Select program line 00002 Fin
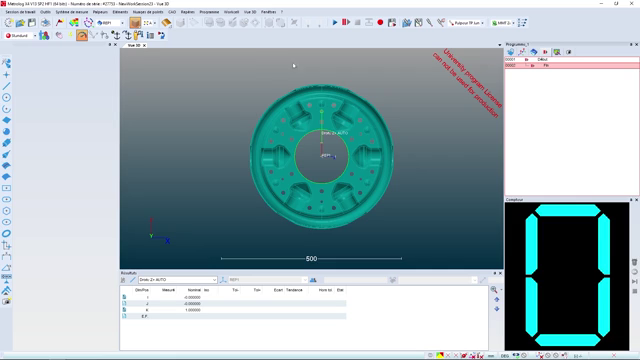The width and height of the screenshot is (640, 360). click(x=571, y=65)
